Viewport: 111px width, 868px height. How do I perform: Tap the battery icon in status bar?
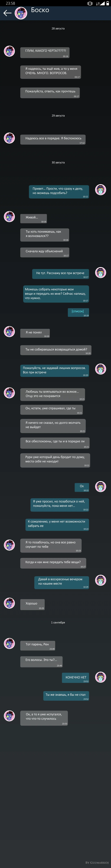108,3
